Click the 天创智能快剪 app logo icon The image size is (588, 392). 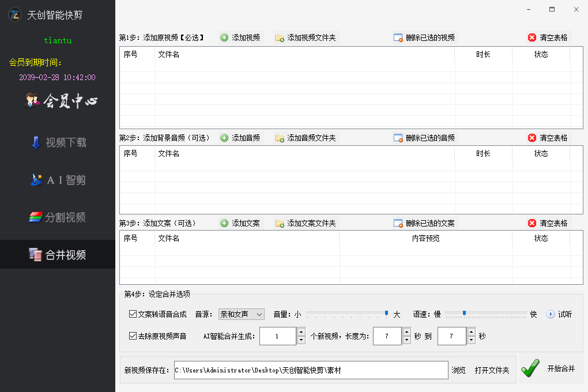pyautogui.click(x=14, y=14)
